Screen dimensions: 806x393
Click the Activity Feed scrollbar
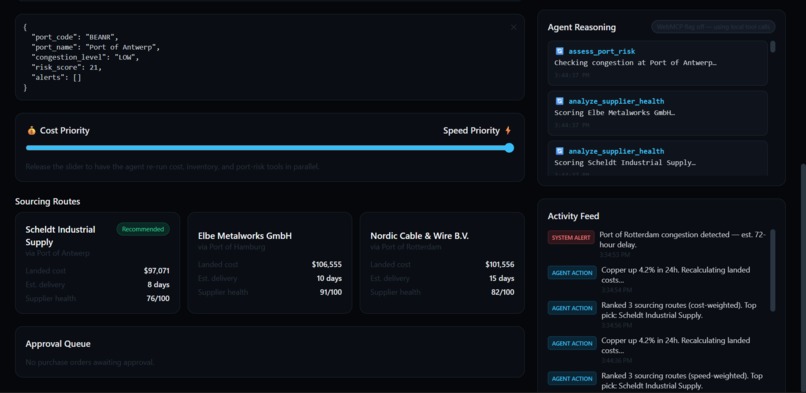773,270
